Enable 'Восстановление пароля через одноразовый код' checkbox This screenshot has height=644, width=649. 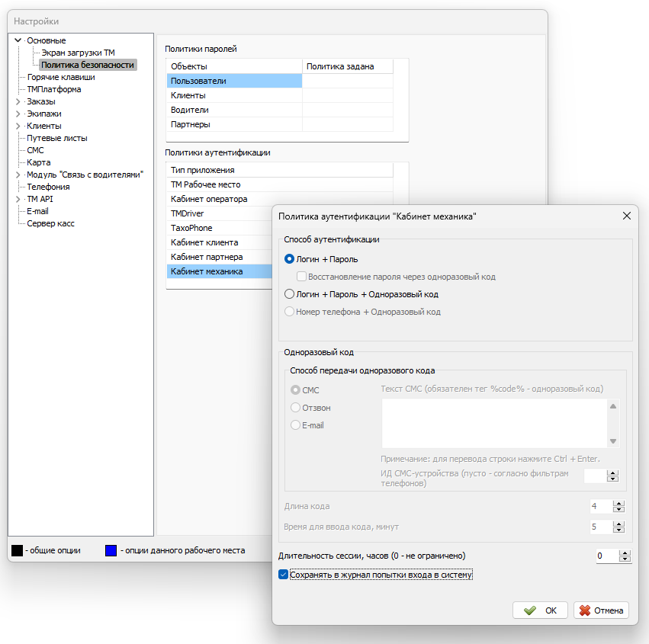302,276
